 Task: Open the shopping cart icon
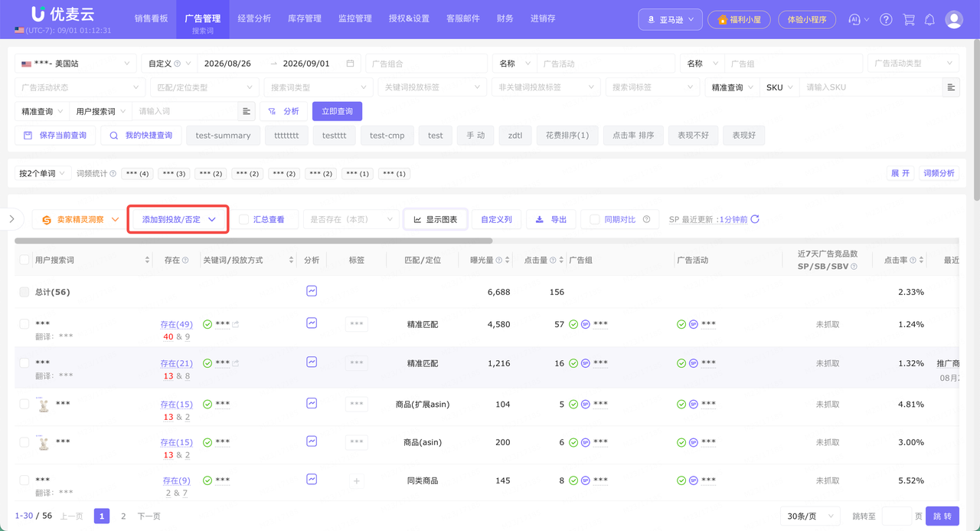(x=908, y=19)
